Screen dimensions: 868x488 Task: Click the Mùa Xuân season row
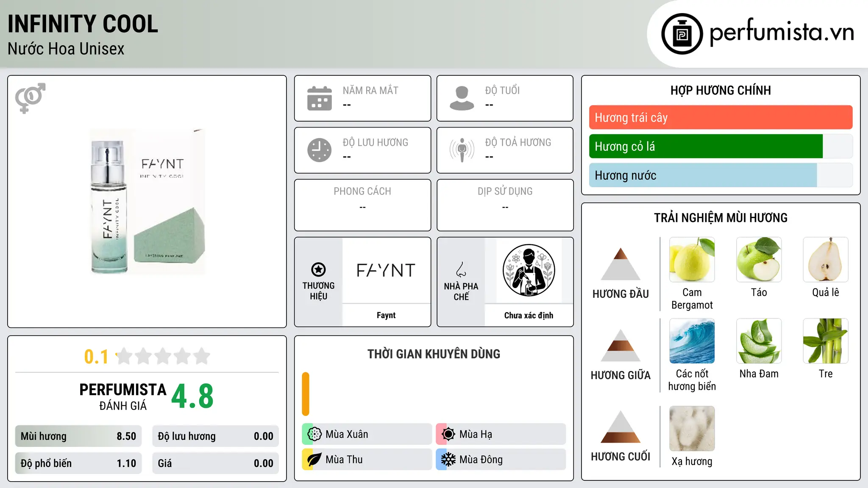(x=367, y=434)
